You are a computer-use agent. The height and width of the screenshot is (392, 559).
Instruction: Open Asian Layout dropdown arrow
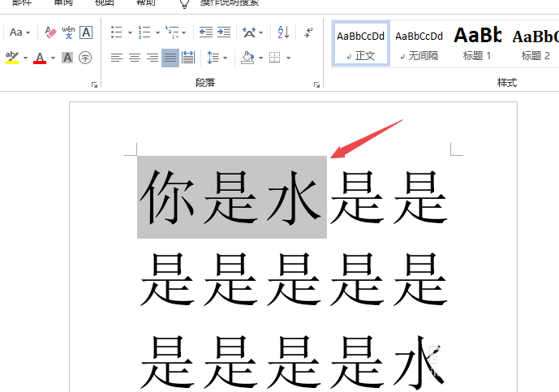point(261,32)
